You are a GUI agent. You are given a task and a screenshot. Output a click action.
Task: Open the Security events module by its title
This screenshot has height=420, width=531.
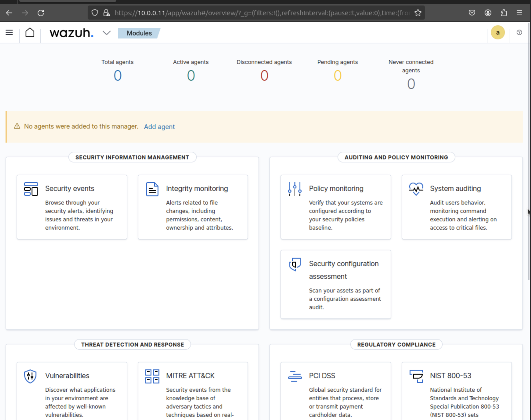coord(69,188)
